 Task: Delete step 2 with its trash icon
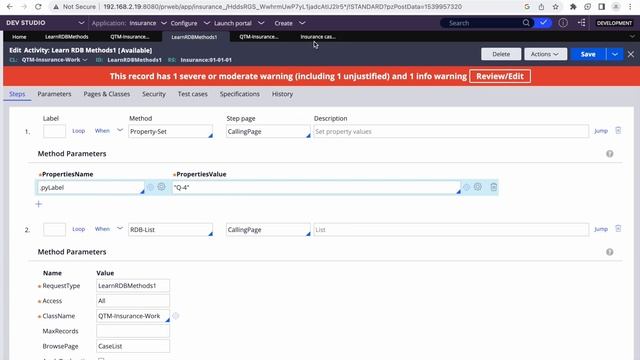click(x=618, y=229)
